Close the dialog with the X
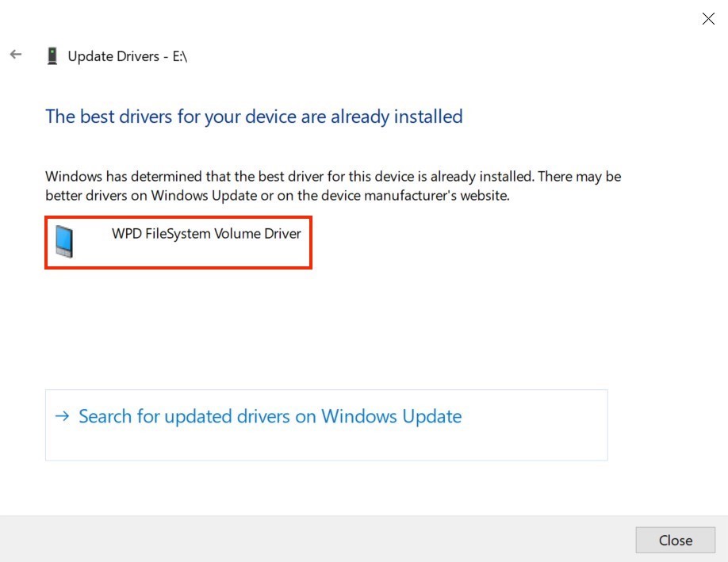The width and height of the screenshot is (728, 562). click(x=708, y=18)
